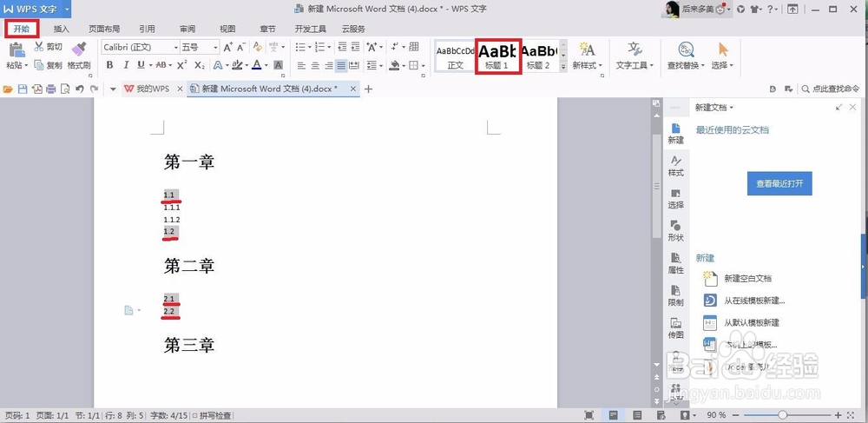Center align the paragraph
Image resolution: width=868 pixels, height=423 pixels.
(x=315, y=65)
